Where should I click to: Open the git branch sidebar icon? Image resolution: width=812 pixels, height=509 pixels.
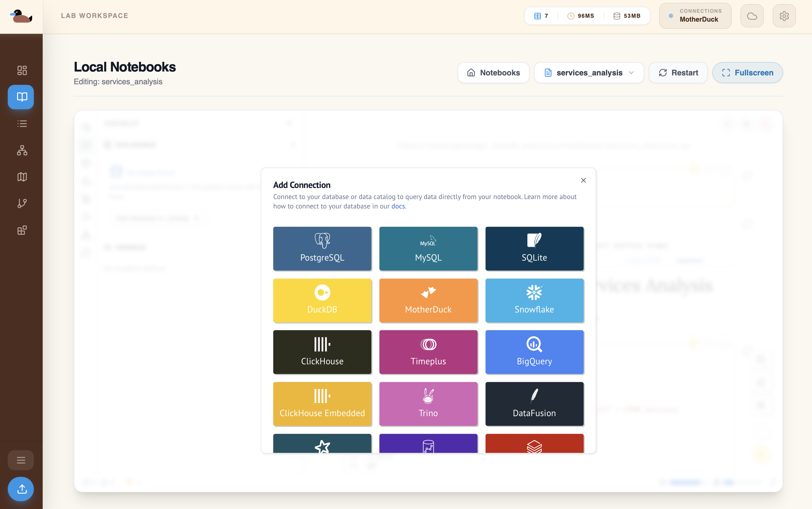point(22,203)
